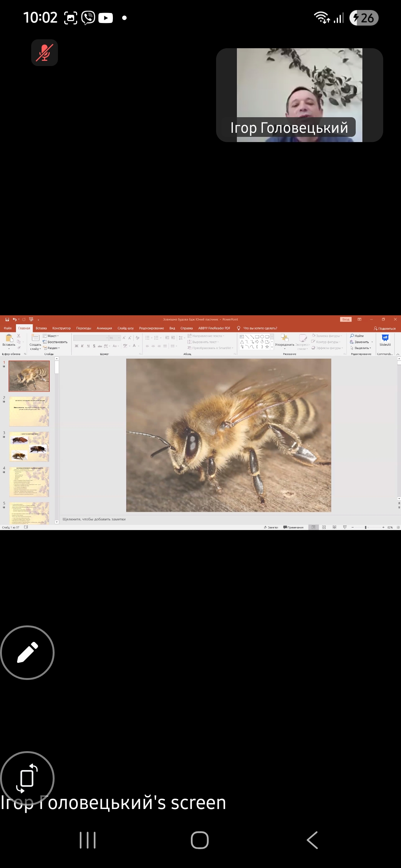Tap the rotate screen button
The width and height of the screenshot is (401, 868).
pyautogui.click(x=27, y=778)
